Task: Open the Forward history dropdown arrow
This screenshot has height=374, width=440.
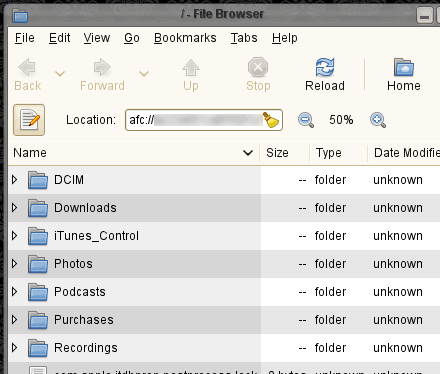Action: [x=144, y=74]
